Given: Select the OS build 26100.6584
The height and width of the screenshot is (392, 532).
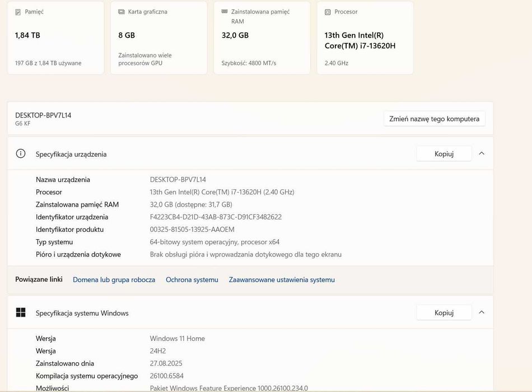Looking at the screenshot, I should tap(166, 376).
